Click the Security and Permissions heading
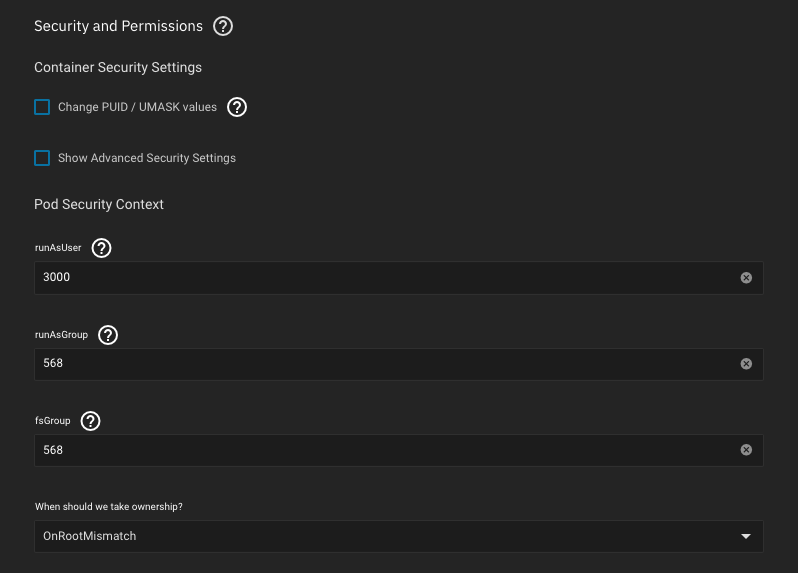Viewport: 798px width, 573px height. [118, 27]
